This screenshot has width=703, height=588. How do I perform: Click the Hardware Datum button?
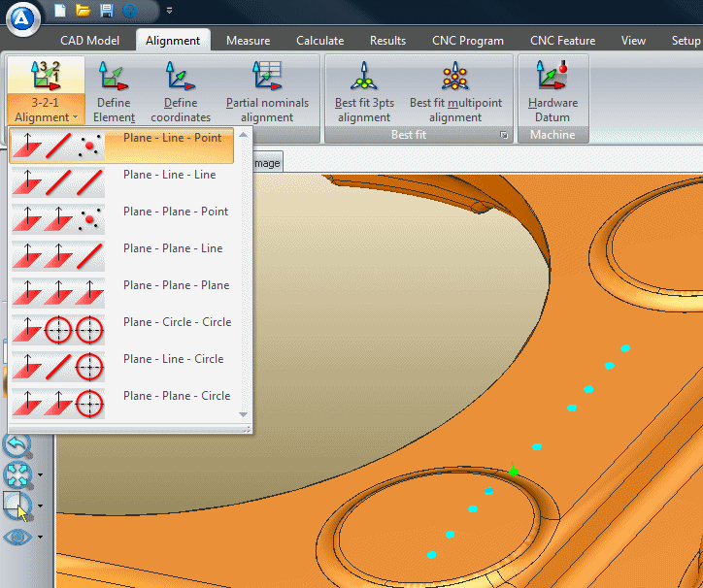(x=552, y=91)
